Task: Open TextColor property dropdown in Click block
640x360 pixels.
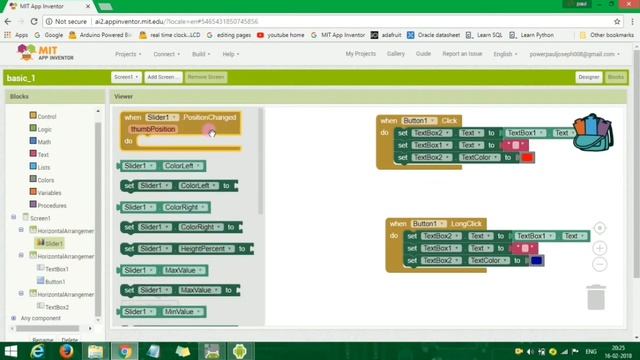Action: [479, 157]
